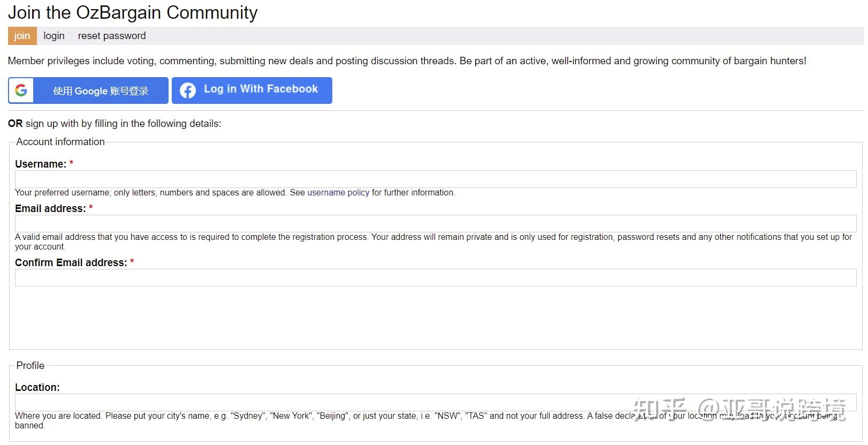Click the bold Location label
This screenshot has height=445, width=868.
tap(37, 388)
